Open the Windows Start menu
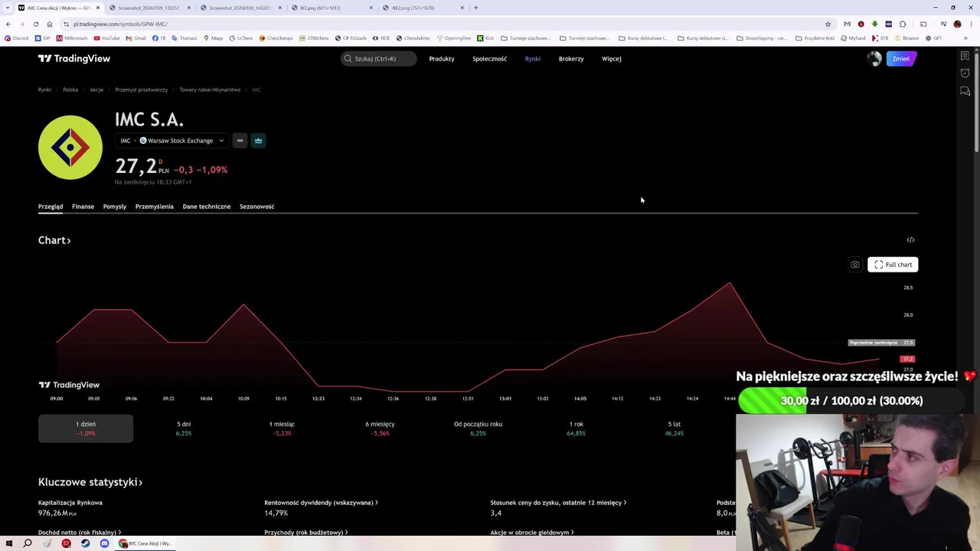The height and width of the screenshot is (551, 980). 9,543
